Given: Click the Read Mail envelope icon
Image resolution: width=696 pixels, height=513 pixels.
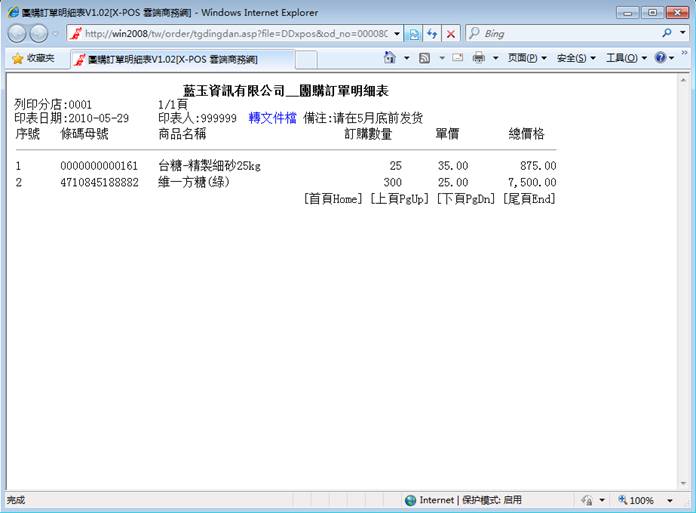Looking at the screenshot, I should [457, 58].
